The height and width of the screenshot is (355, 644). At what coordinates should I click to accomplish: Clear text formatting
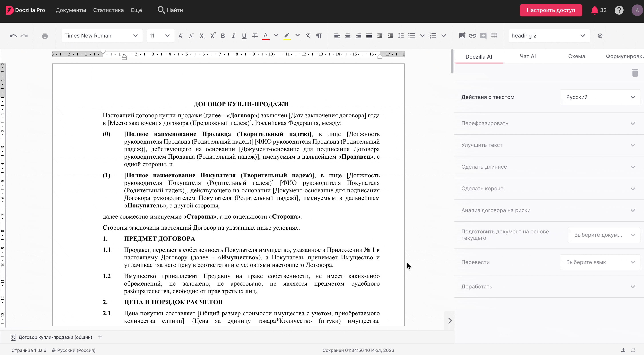pyautogui.click(x=308, y=36)
